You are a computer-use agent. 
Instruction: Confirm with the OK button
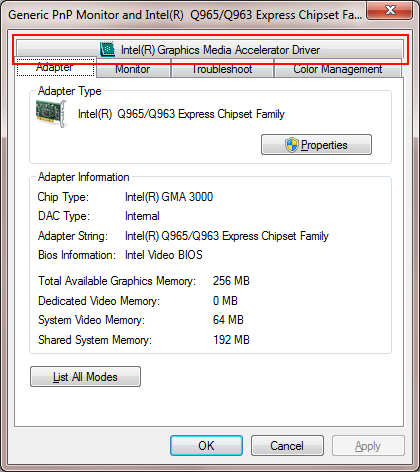coord(206,445)
